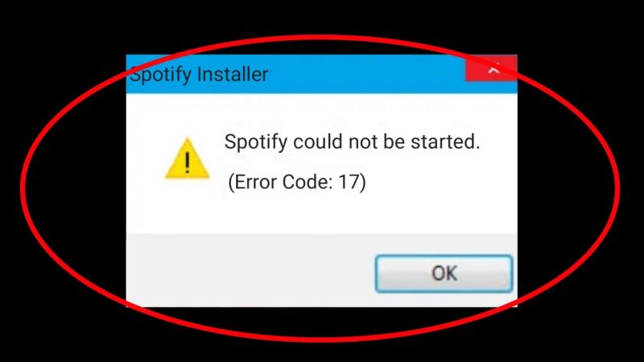The height and width of the screenshot is (362, 644).
Task: Click the exclamation mark inside the warning icon
Action: pos(188,162)
